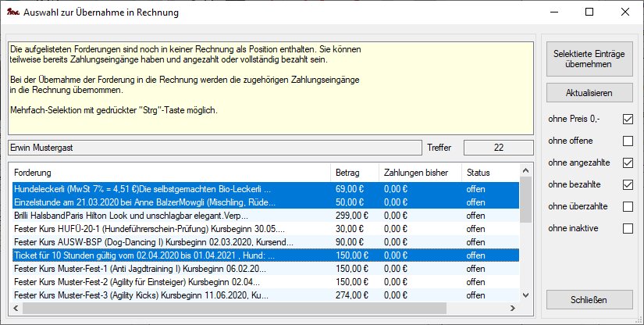Click 'Zahlungen bisher' column header
Viewport: 644px width, 325px height.
418,172
